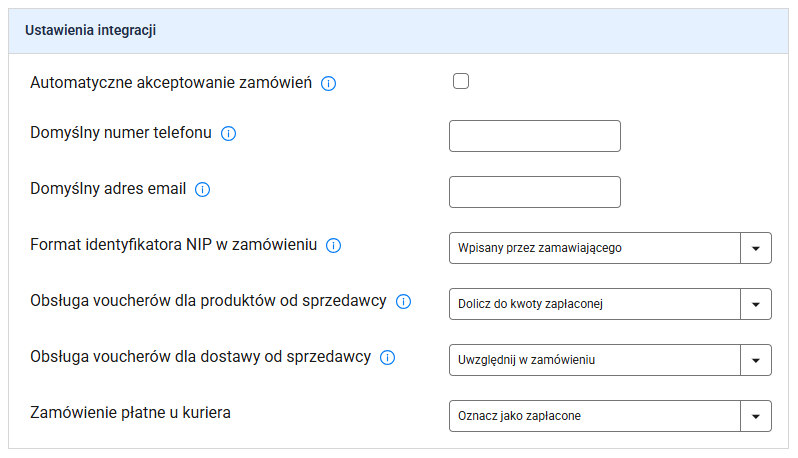798x458 pixels.
Task: Expand the 'Dolicz do kwoty zapłaconej' dropdown
Action: 595,304
